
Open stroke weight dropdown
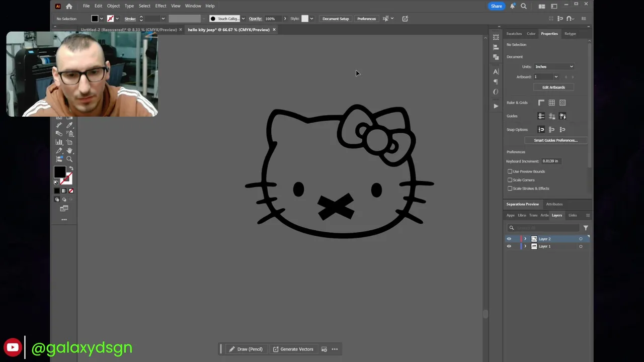[163, 19]
